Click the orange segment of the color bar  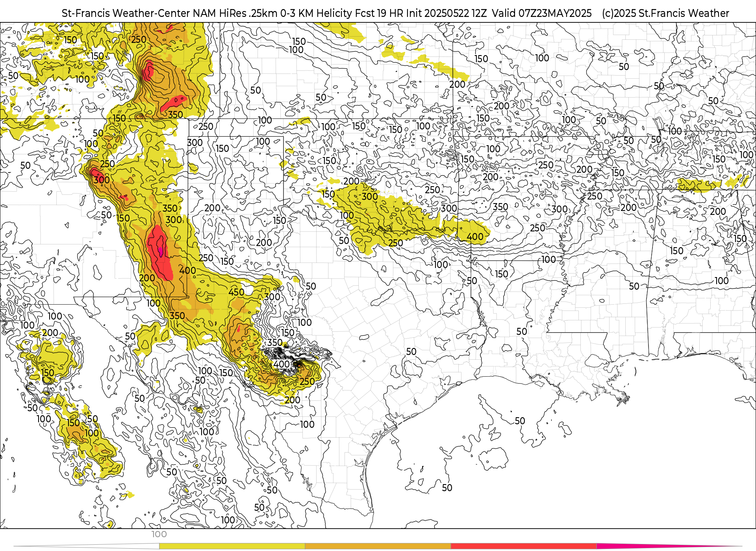(x=378, y=546)
